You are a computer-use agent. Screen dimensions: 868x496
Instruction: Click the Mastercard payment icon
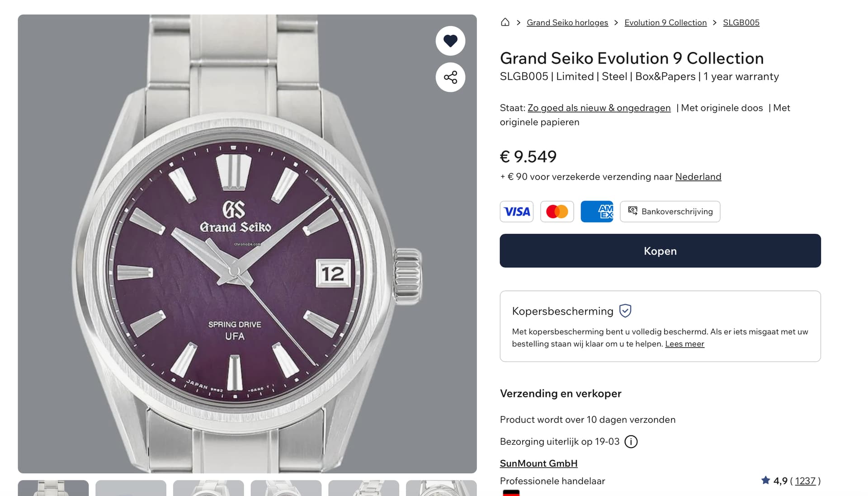tap(557, 212)
